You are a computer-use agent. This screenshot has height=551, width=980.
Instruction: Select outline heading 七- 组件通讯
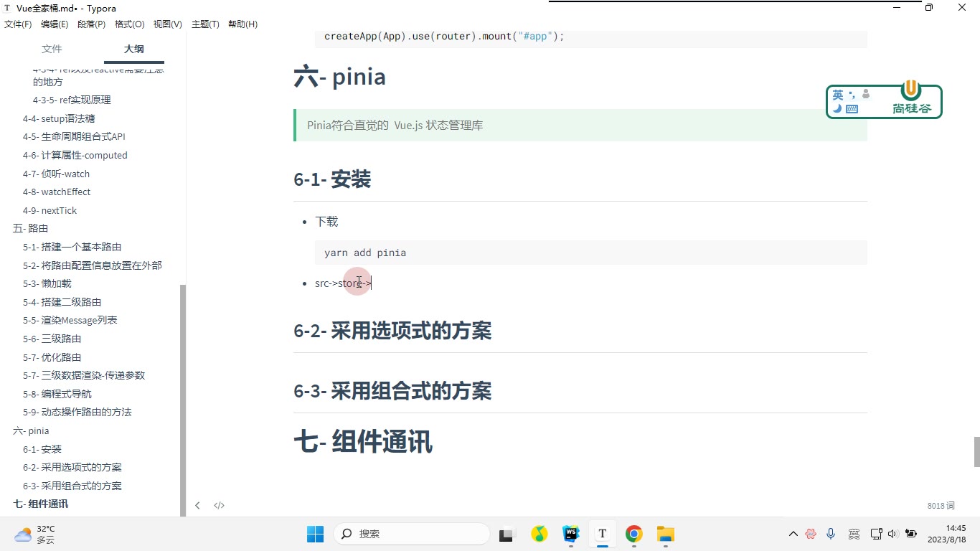pyautogui.click(x=40, y=504)
